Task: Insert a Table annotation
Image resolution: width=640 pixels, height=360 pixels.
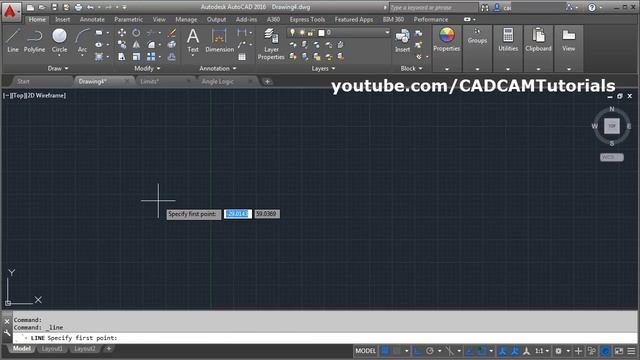Action: (x=242, y=57)
